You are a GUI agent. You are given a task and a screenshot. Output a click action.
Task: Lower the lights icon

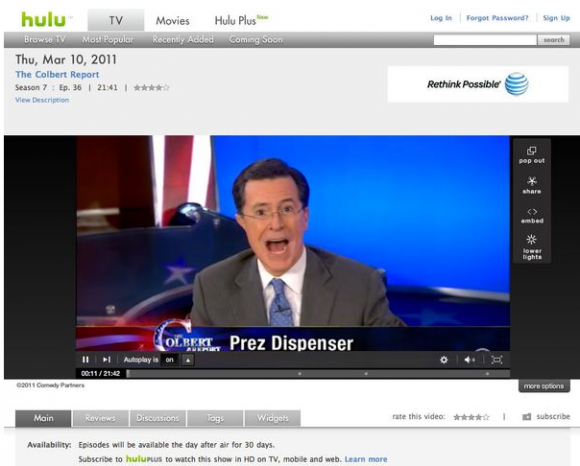pyautogui.click(x=532, y=247)
